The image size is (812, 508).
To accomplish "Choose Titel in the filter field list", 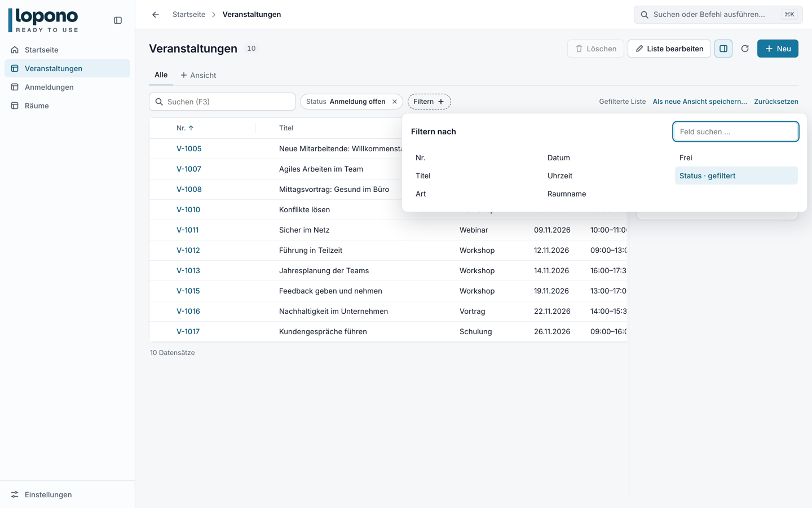I will (x=473, y=176).
